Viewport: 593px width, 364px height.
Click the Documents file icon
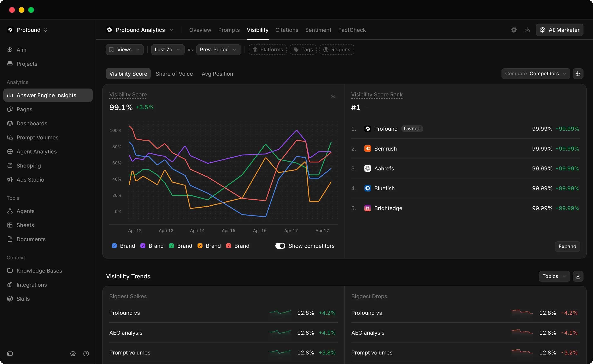click(10, 239)
